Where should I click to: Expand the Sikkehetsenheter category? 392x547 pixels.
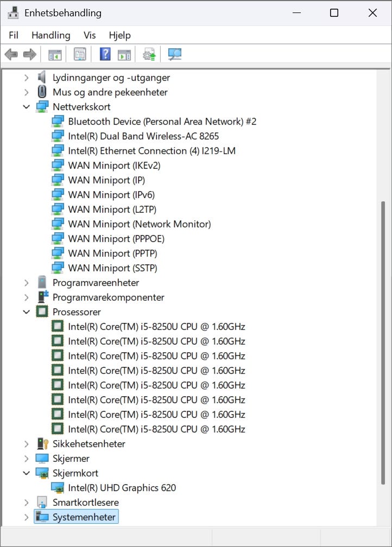coord(27,444)
